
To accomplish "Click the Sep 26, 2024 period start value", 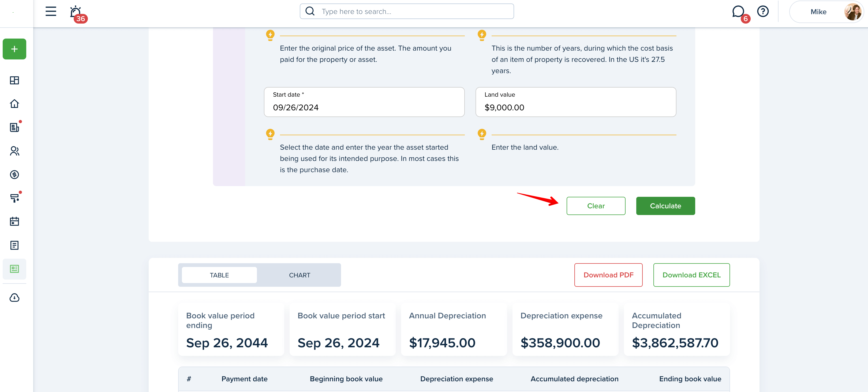I will tap(338, 343).
